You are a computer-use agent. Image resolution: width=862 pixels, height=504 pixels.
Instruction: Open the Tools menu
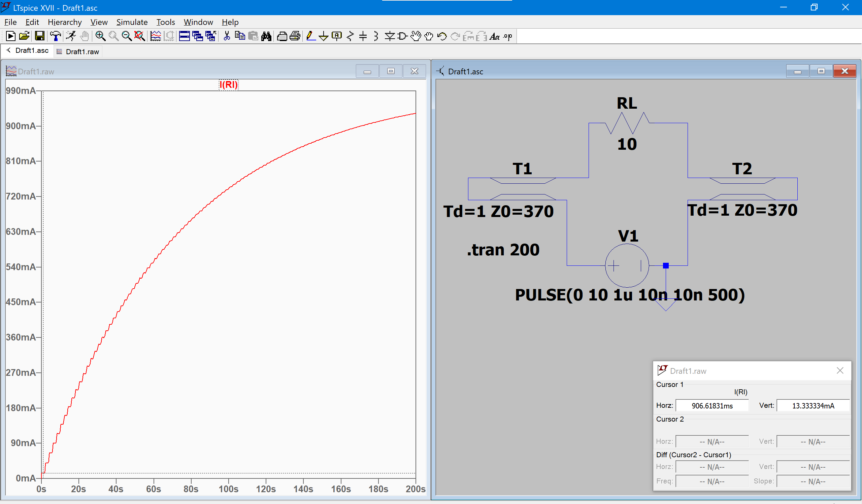point(166,22)
